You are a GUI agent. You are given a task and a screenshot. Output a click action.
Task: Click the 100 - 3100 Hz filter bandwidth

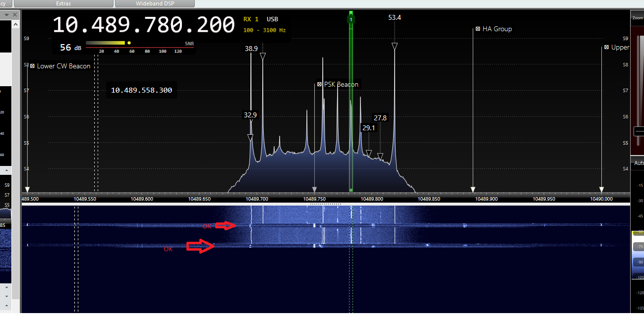tap(264, 30)
